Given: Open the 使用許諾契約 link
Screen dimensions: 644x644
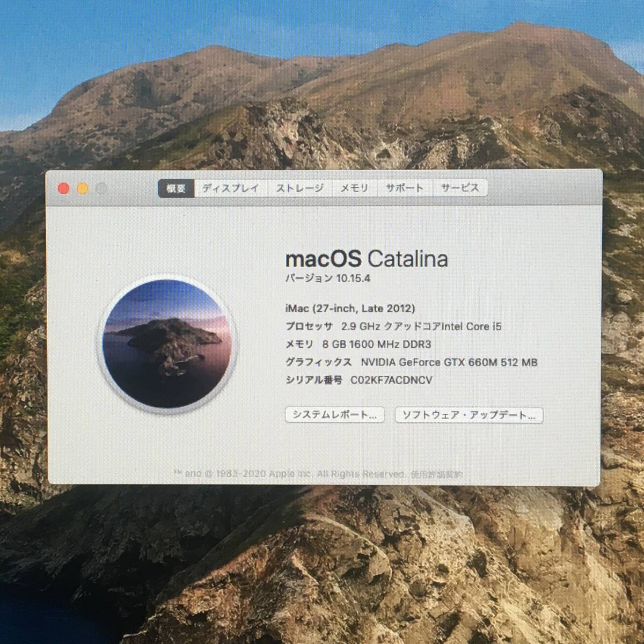Looking at the screenshot, I should coord(436,474).
